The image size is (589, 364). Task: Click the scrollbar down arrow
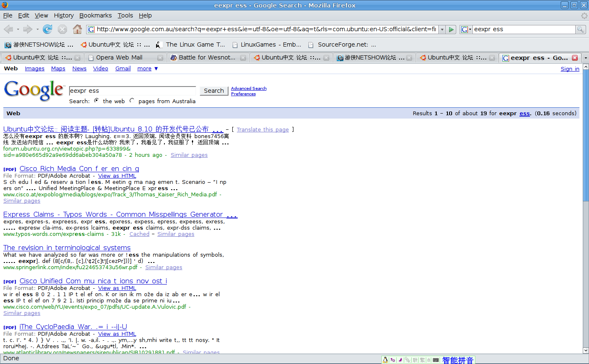point(586,351)
